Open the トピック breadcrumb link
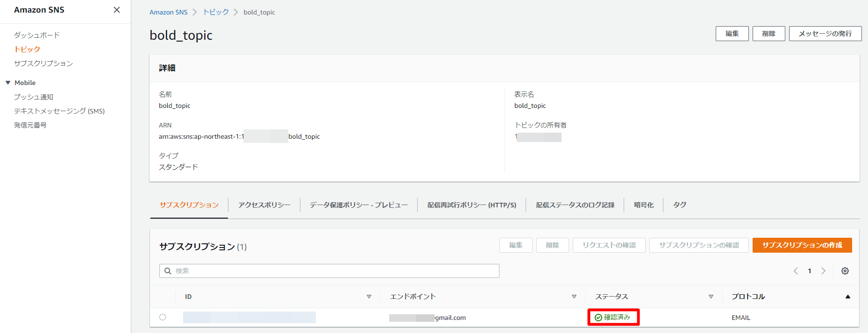This screenshot has width=868, height=333. (x=216, y=12)
